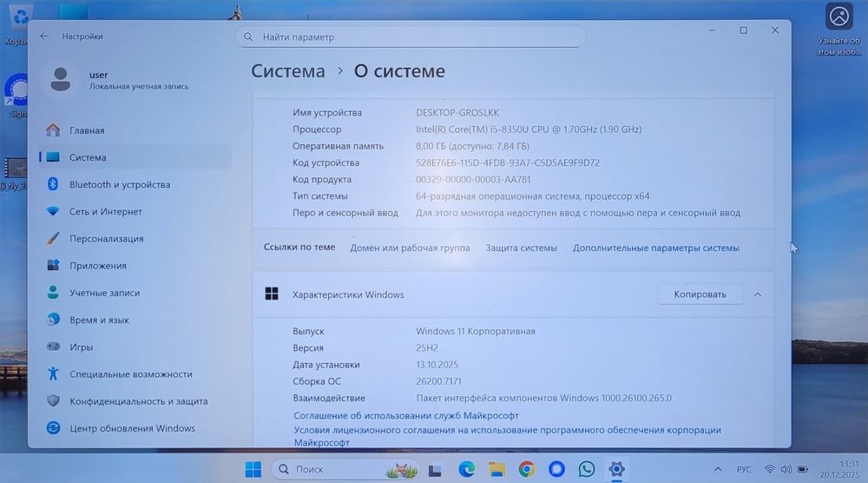Open the user account avatar
This screenshot has height=483, width=868.
coord(61,79)
